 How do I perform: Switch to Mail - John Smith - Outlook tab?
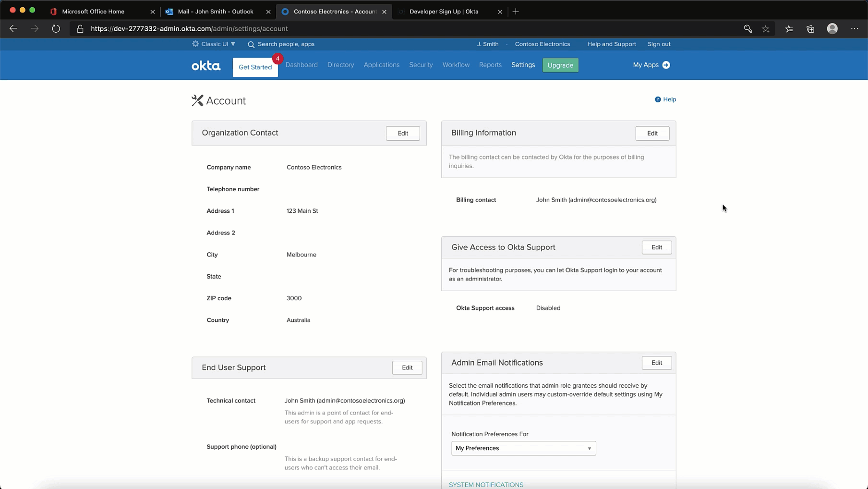point(216,12)
